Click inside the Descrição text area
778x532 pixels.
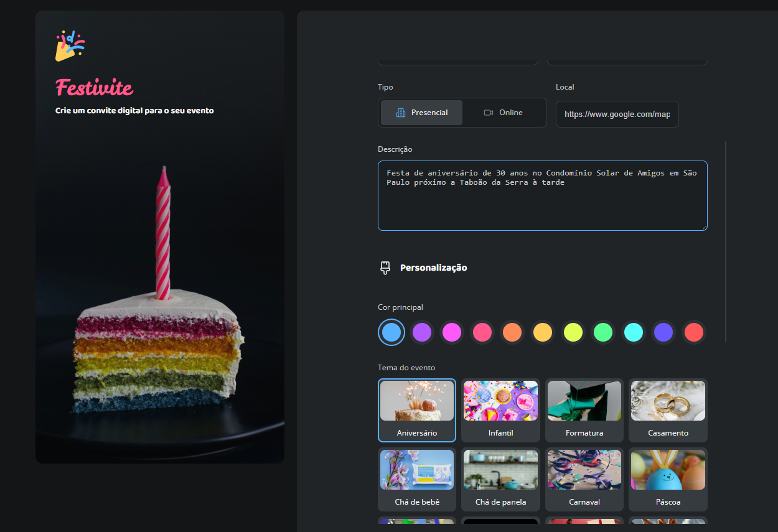click(x=542, y=195)
